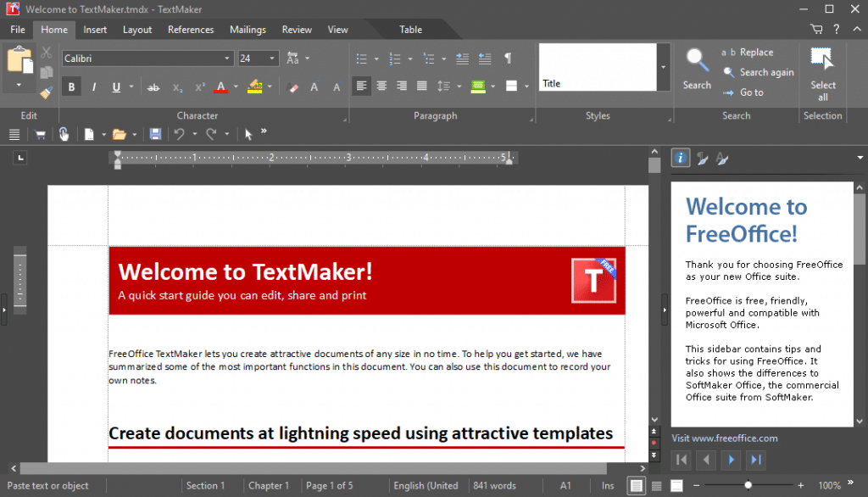This screenshot has width=868, height=497.
Task: Justify the paragraph
Action: (422, 86)
